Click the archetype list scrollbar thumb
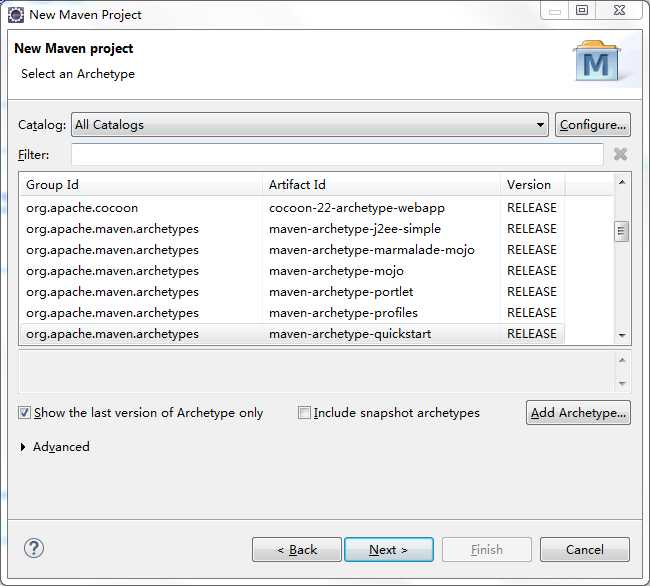This screenshot has height=586, width=650. tap(621, 231)
